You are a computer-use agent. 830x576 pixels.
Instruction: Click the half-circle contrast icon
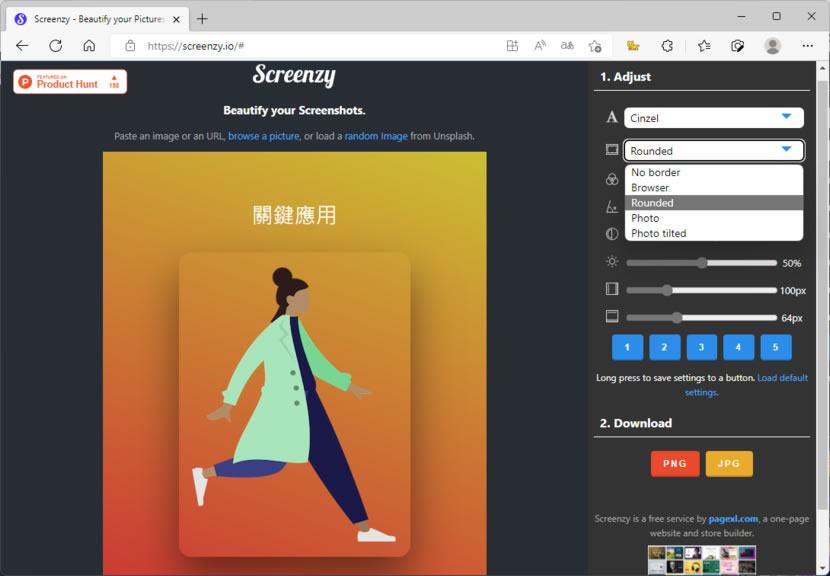[x=612, y=234]
